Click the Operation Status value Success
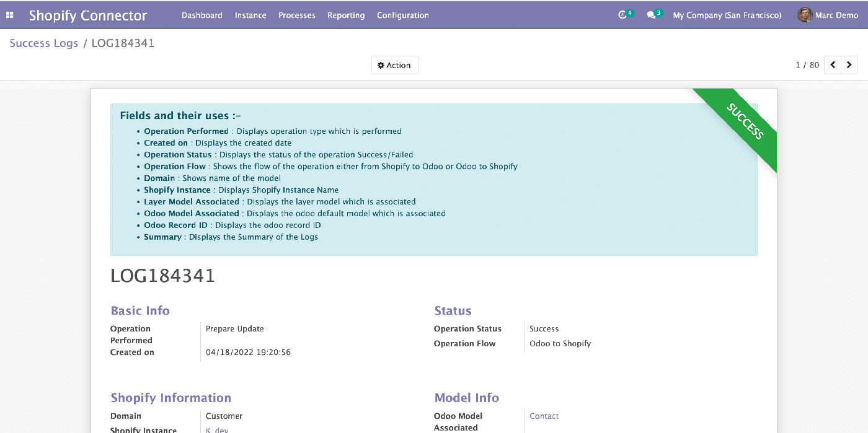The width and height of the screenshot is (868, 433). point(544,329)
